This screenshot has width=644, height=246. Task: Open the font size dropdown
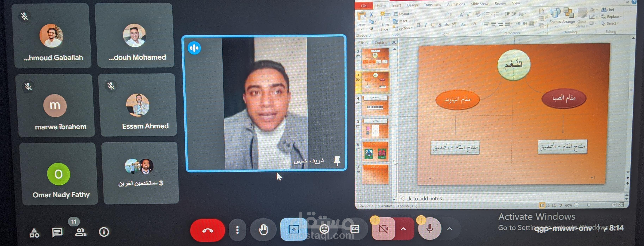click(456, 15)
